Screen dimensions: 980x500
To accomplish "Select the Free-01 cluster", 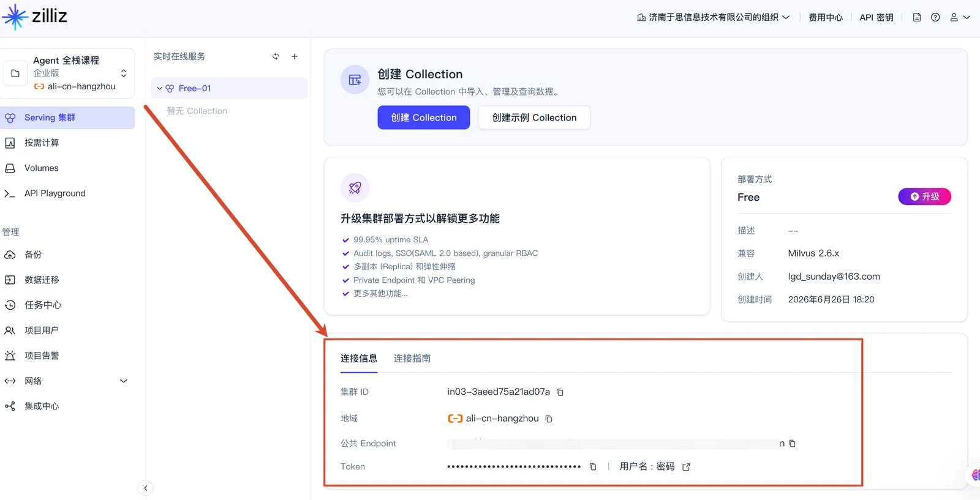I will click(x=229, y=88).
